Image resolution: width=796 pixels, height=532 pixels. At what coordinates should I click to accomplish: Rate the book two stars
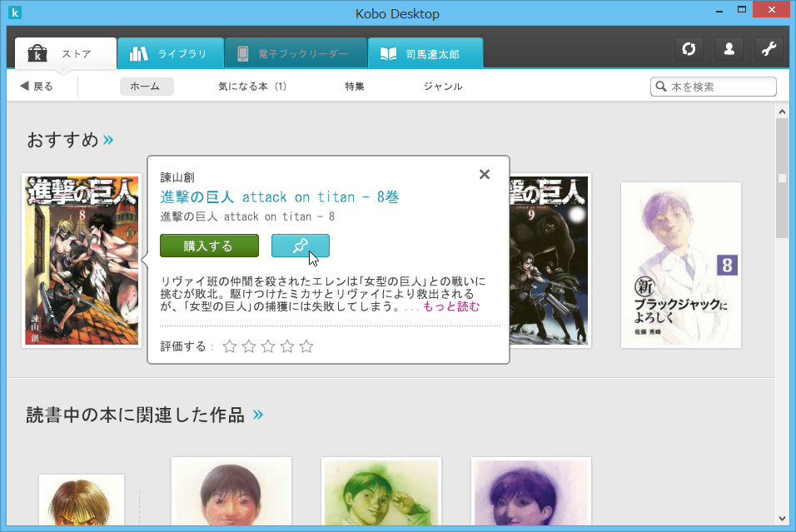pos(249,346)
